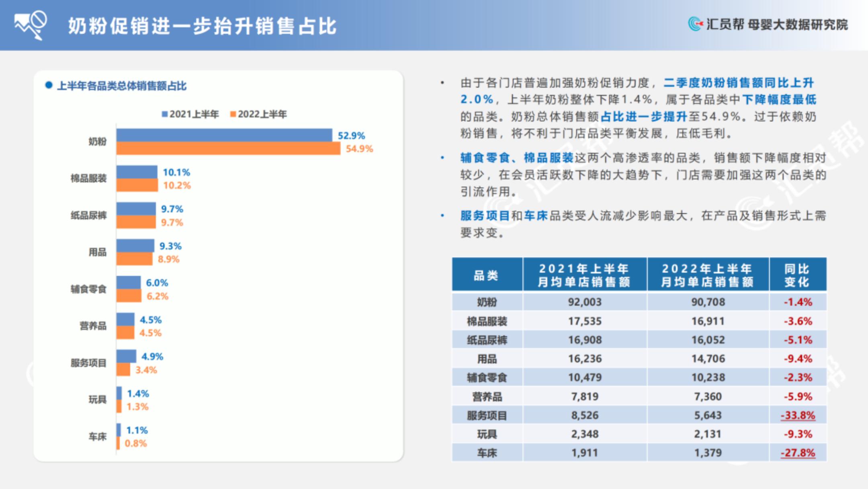Click the 母婴大数据研究院 text
Viewport: 868px width, 489px height.
point(798,25)
